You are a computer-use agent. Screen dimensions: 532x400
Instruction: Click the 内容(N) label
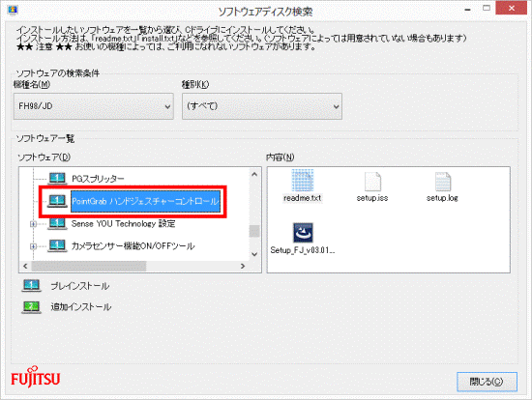tap(280, 157)
